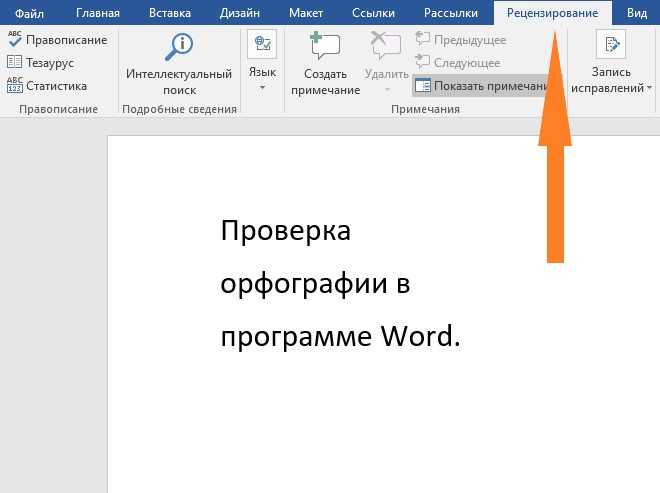Image resolution: width=660 pixels, height=493 pixels.
Task: Switch to the Ссылки tab
Action: click(373, 13)
